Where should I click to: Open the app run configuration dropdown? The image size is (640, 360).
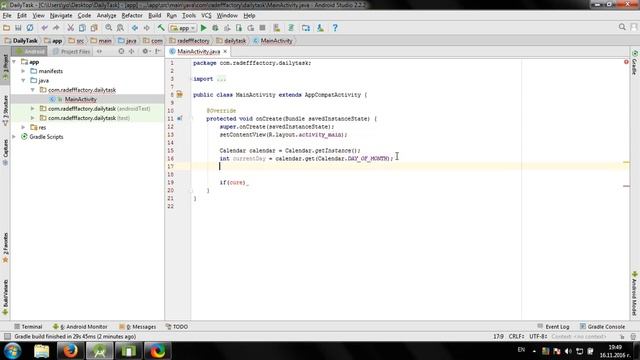(183, 28)
